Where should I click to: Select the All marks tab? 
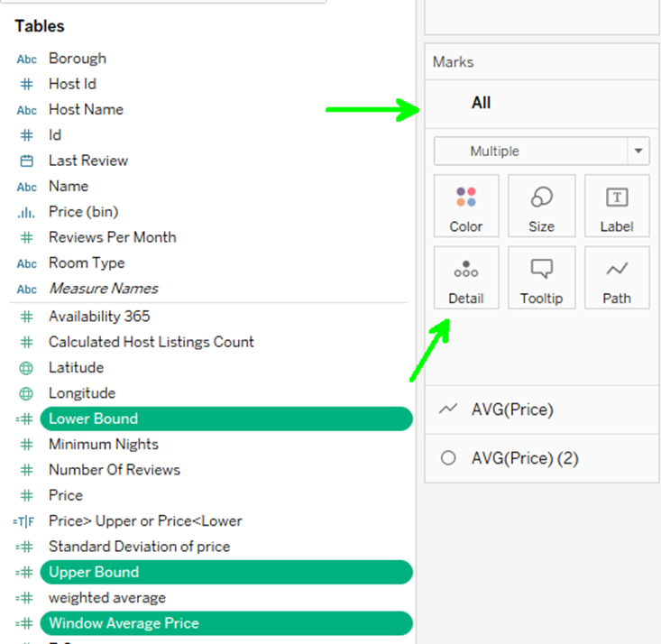click(x=481, y=103)
